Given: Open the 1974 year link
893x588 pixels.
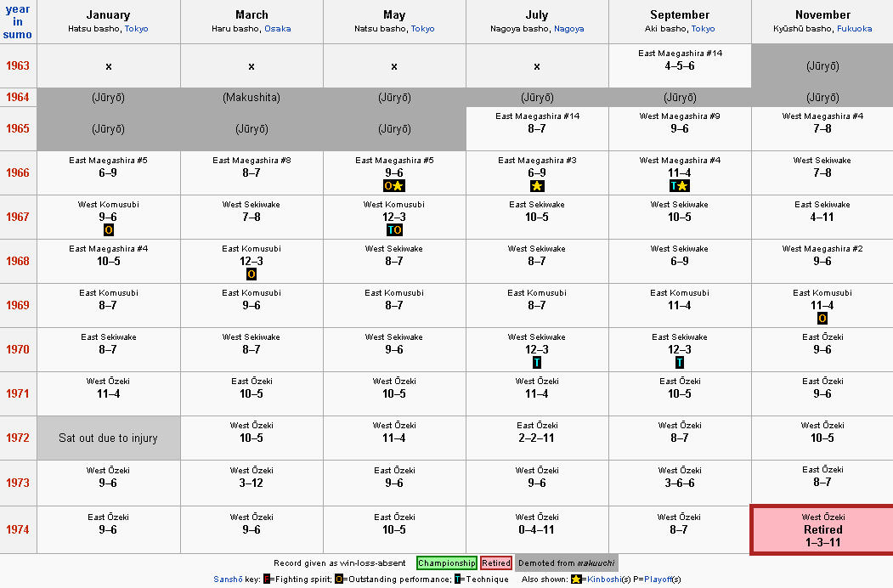Looking at the screenshot, I should click(x=18, y=529).
